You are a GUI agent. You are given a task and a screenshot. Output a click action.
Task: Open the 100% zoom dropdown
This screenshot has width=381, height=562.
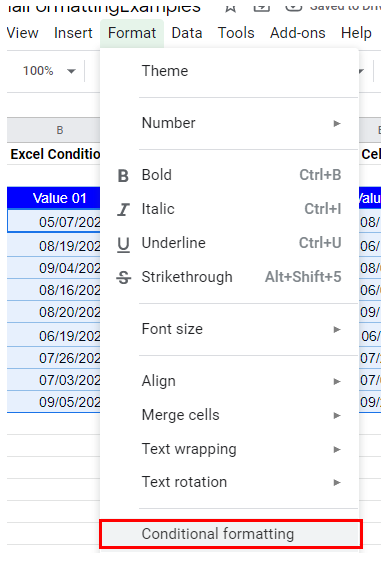tap(49, 71)
